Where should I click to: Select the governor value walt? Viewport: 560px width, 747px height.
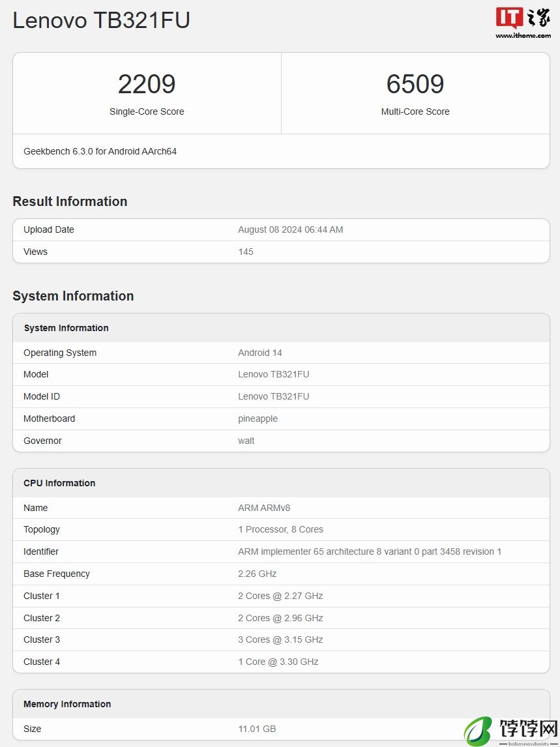(246, 441)
